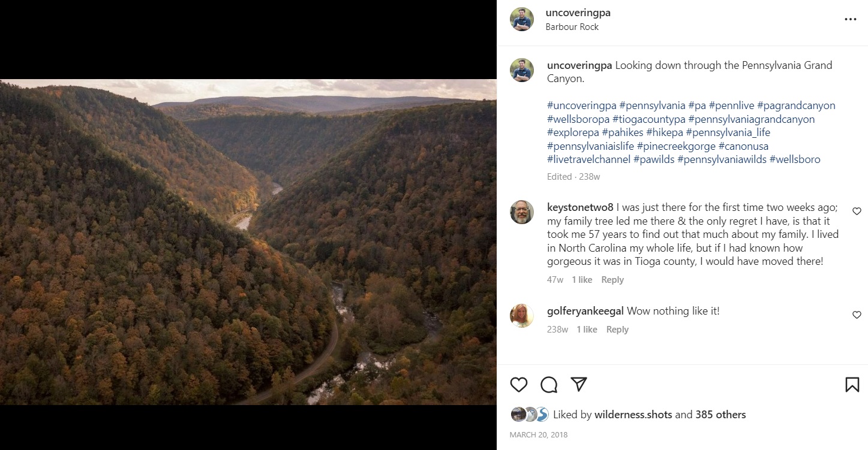Visit the uncoveringpa username in the header
This screenshot has height=450, width=868.
coord(578,13)
